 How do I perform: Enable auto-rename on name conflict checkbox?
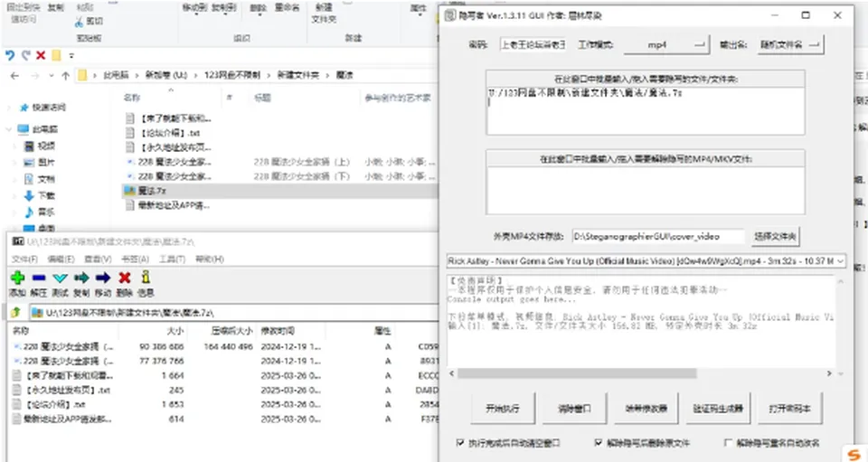click(x=729, y=443)
